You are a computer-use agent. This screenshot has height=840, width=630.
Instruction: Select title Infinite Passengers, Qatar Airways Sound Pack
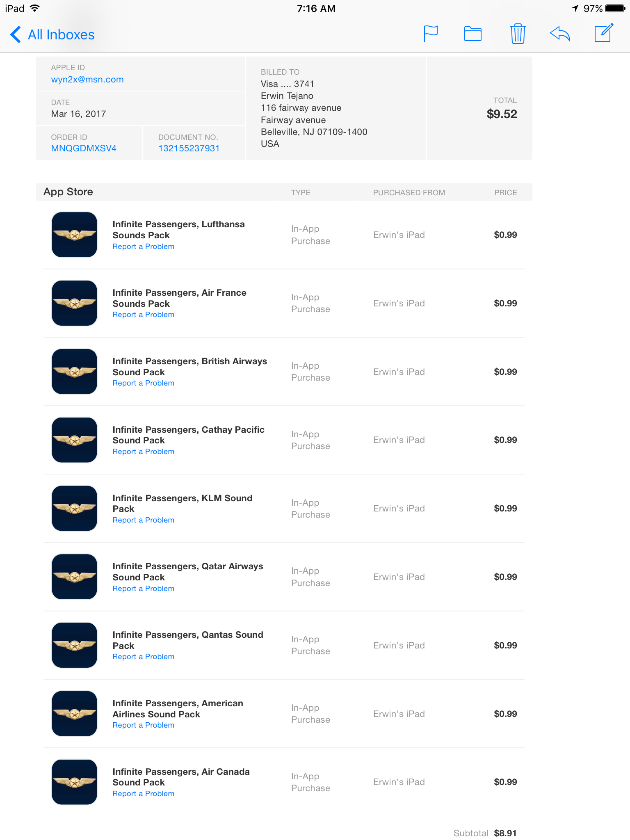(x=188, y=572)
